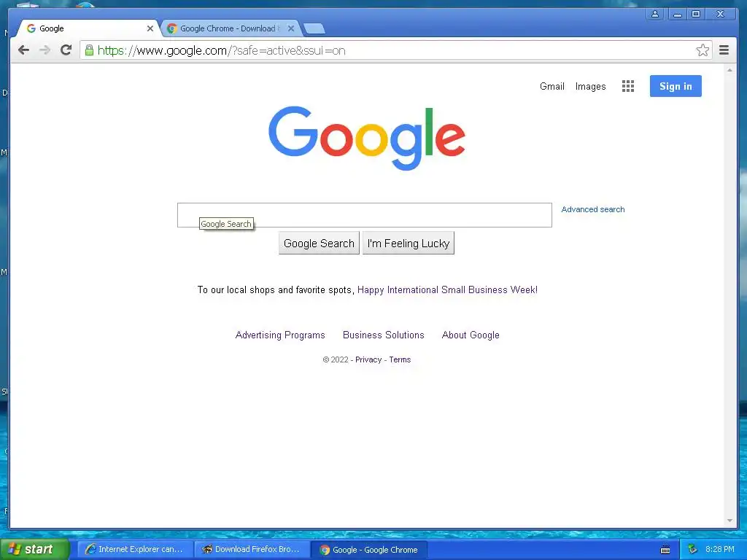Click the I'm Feeling Lucky button
Screen dimensions: 747x560
(409, 244)
